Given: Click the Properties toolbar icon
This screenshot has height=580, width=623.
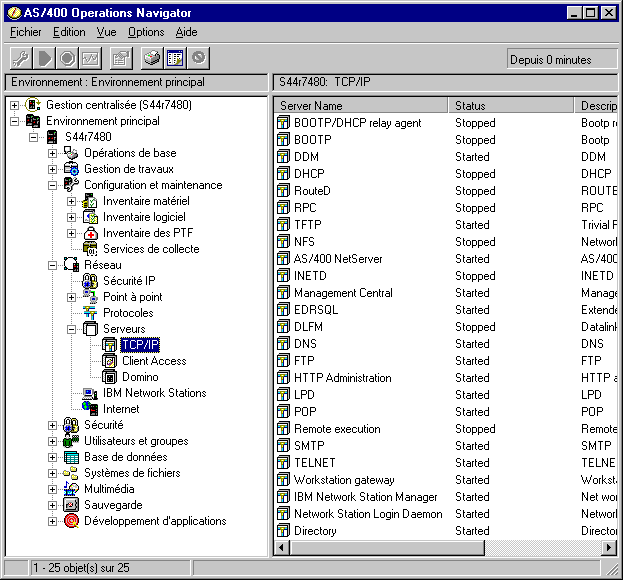Looking at the screenshot, I should click(x=121, y=59).
